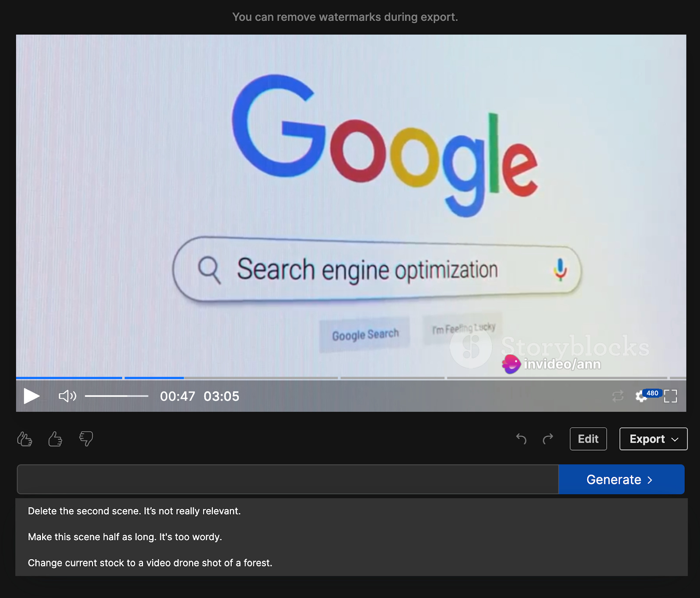Redo the last change
This screenshot has width=700, height=598.
(x=548, y=439)
